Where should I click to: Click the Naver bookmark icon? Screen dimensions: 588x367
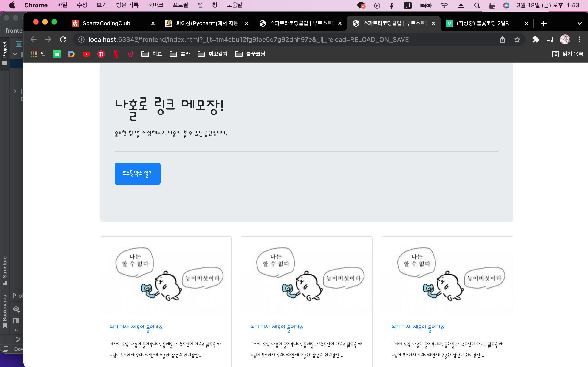(57, 54)
